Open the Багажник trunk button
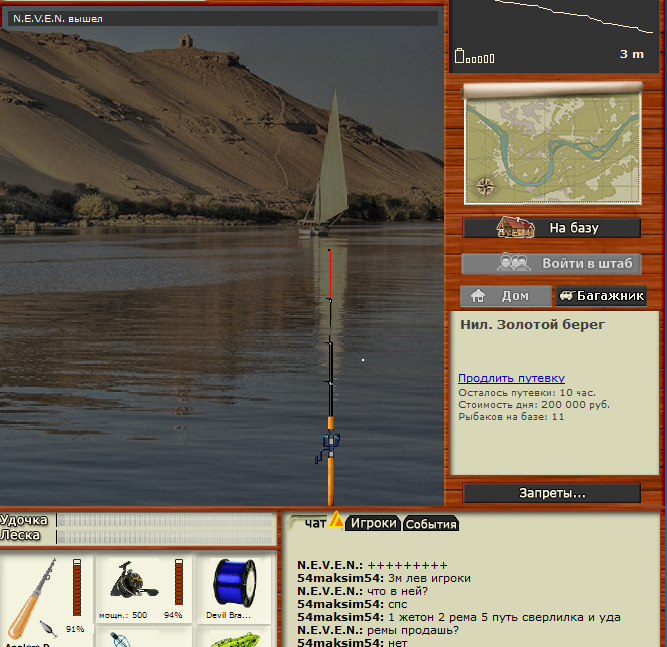The width and height of the screenshot is (667, 647). point(601,296)
